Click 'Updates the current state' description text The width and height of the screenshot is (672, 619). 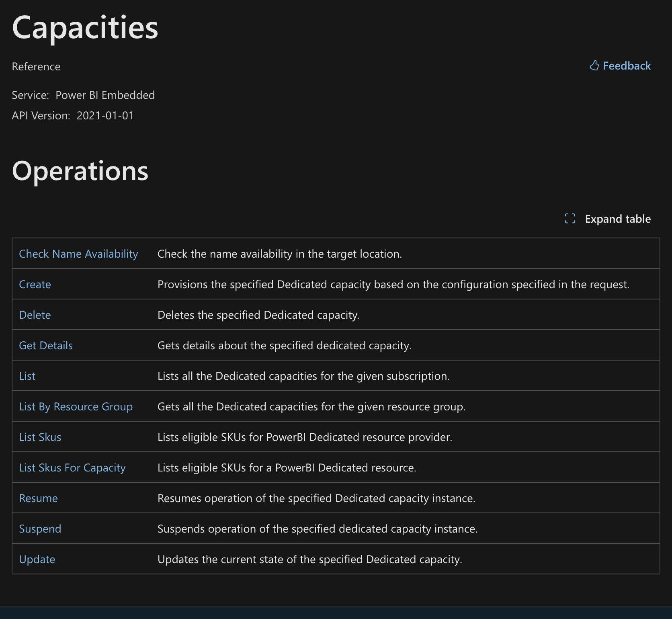tap(310, 559)
